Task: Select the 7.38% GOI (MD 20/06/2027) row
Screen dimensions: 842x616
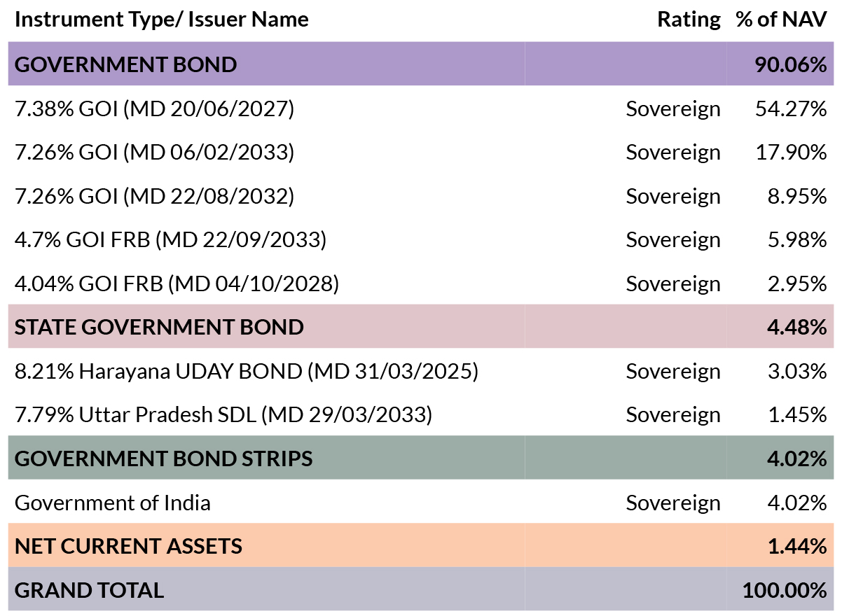Action: 420,108
